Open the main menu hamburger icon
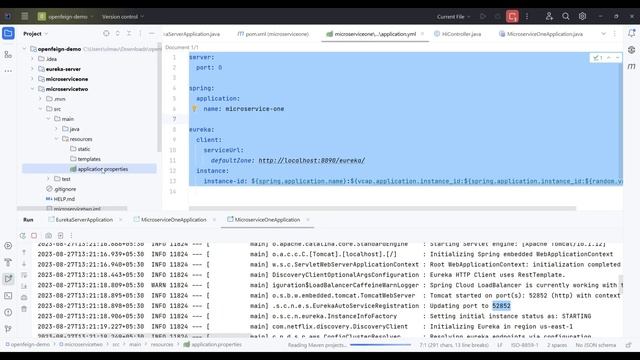The width and height of the screenshot is (640, 360). [24, 16]
